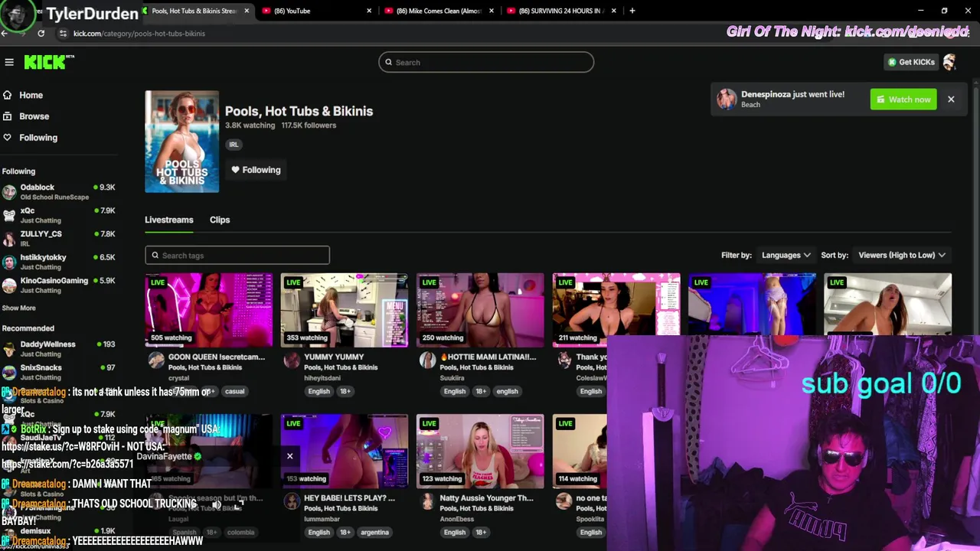Viewport: 980px width, 551px height.
Task: Open SnixSnacks recommended channel
Action: pyautogui.click(x=58, y=372)
